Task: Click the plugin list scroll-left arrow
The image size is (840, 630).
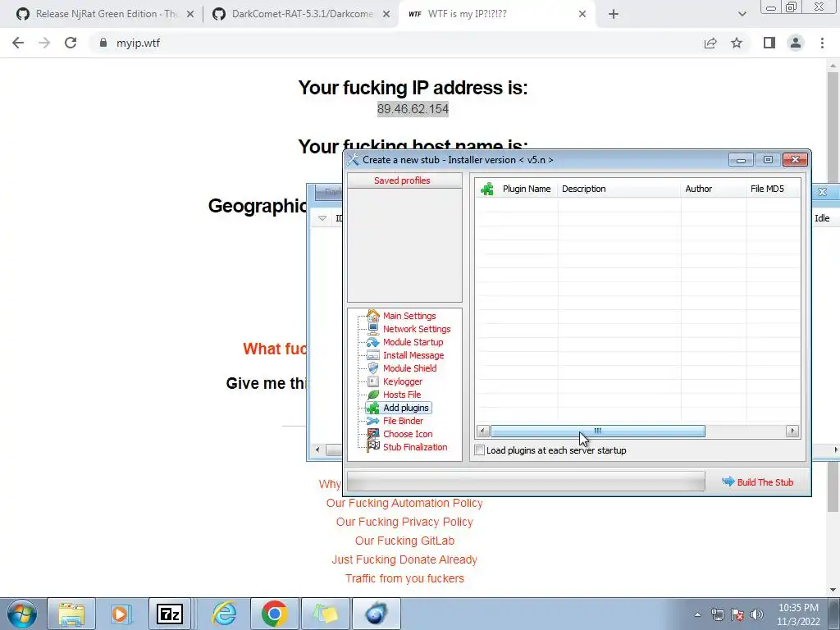Action: click(482, 431)
